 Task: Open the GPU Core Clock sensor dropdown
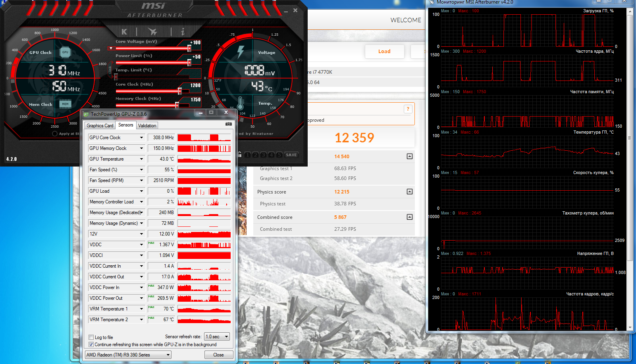[x=141, y=138]
